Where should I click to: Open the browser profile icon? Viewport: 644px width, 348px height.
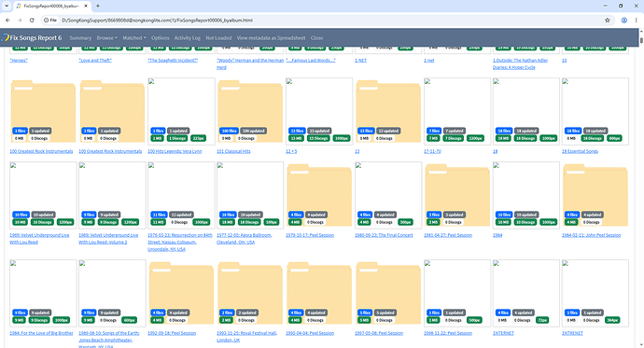tap(623, 21)
